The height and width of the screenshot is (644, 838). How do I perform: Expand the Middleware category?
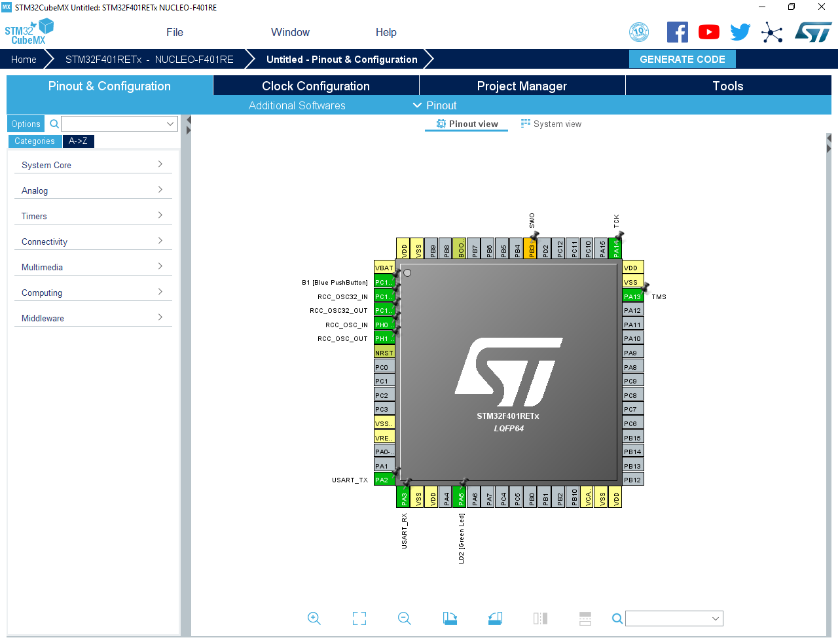(x=93, y=318)
